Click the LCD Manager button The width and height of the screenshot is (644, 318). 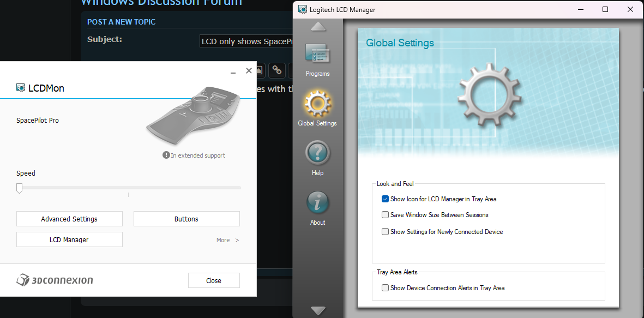tap(69, 239)
